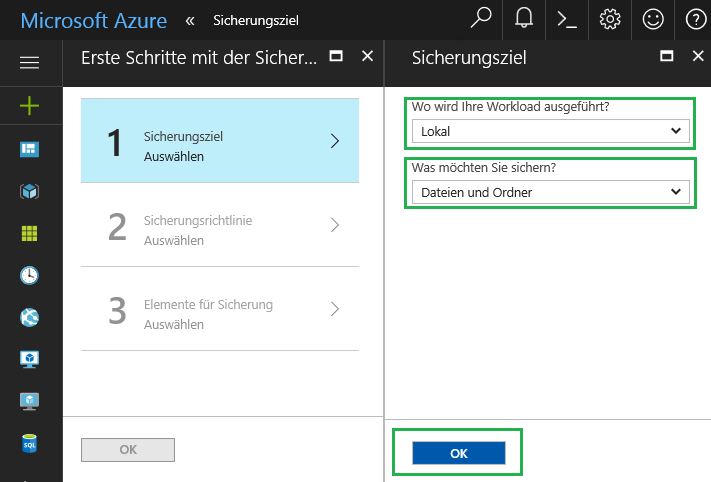Open All resources grid icon

point(29,234)
